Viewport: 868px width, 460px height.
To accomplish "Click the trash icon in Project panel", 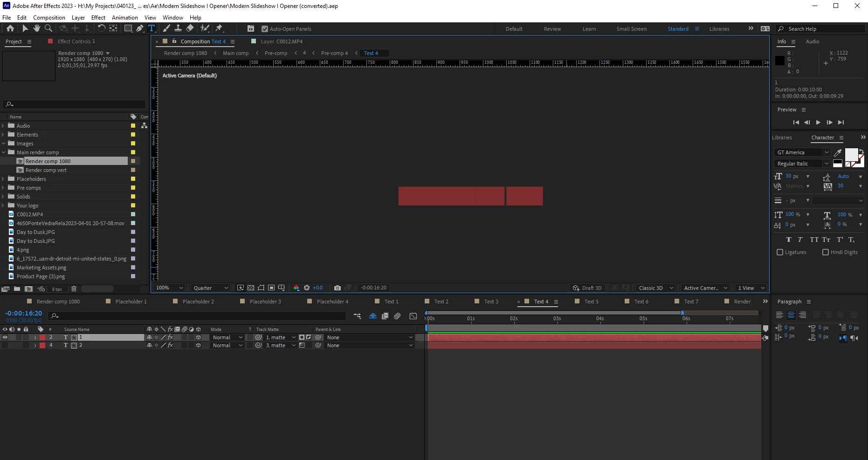I will 74,289.
